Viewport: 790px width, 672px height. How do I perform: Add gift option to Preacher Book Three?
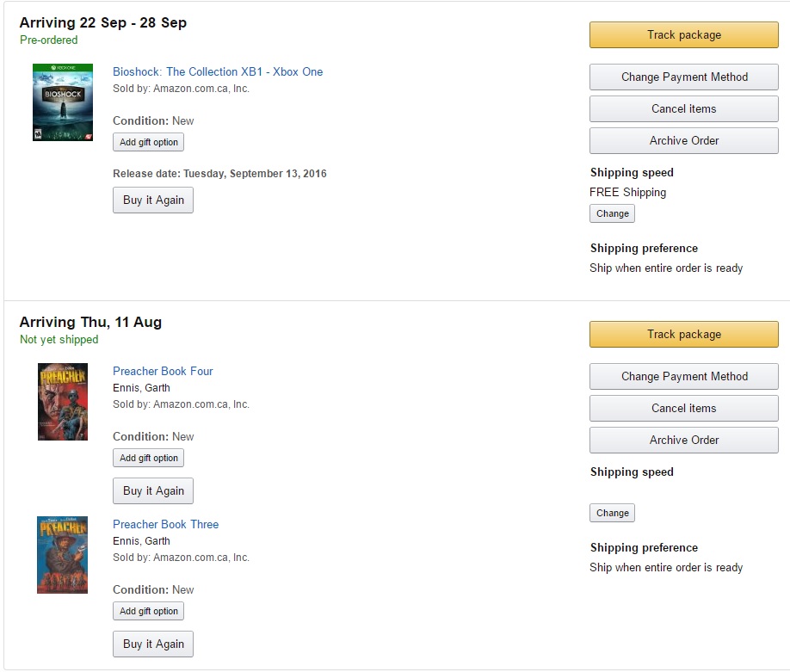click(148, 612)
